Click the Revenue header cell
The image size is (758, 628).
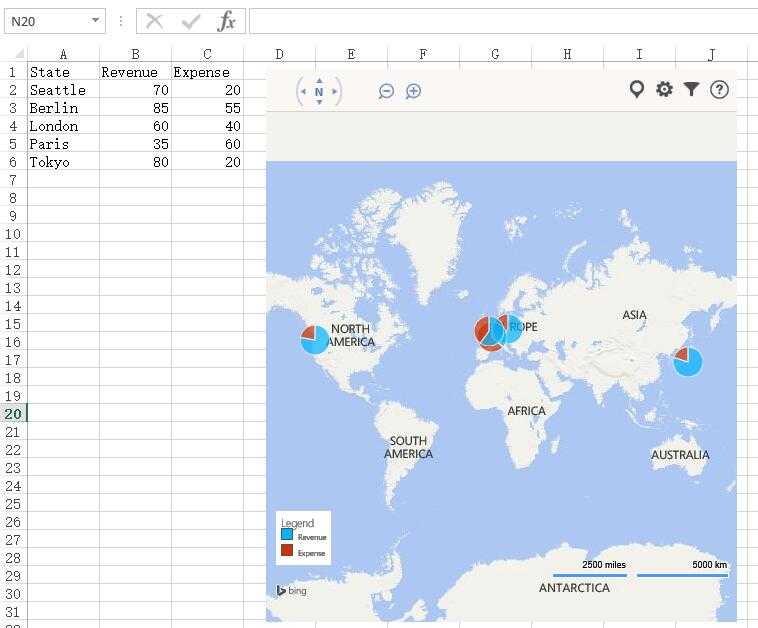pyautogui.click(x=135, y=72)
